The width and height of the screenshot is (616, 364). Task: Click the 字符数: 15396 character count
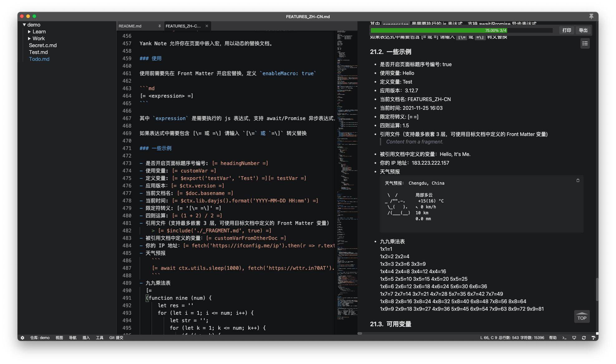pos(532,337)
